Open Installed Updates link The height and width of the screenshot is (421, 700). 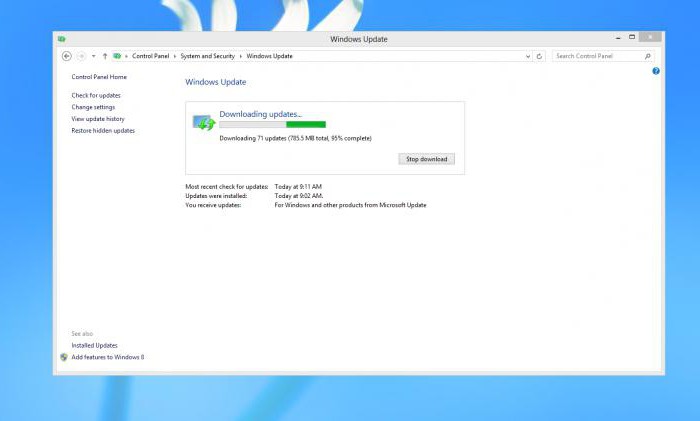tap(94, 345)
